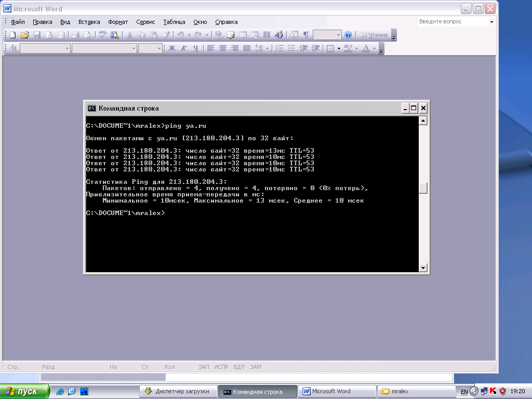Screen dimensions: 532x399
Task: Open the style name dropdown
Action: pyautogui.click(x=67, y=48)
